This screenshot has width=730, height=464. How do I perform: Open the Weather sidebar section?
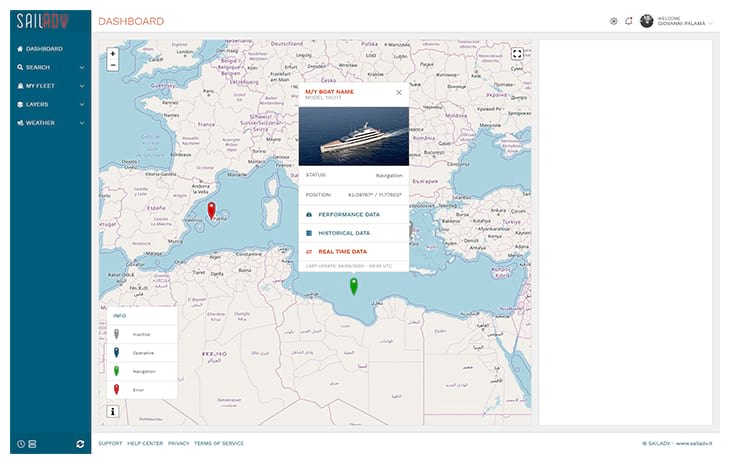coord(51,123)
